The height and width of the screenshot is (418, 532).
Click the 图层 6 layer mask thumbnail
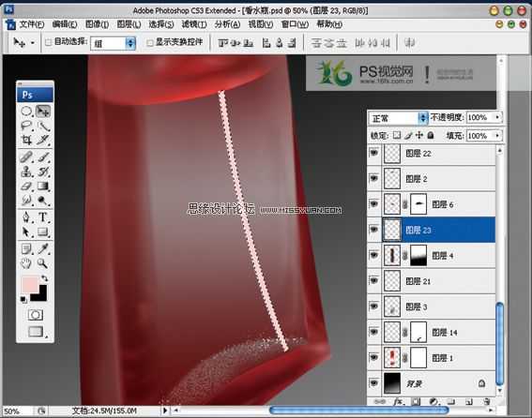pyautogui.click(x=418, y=204)
